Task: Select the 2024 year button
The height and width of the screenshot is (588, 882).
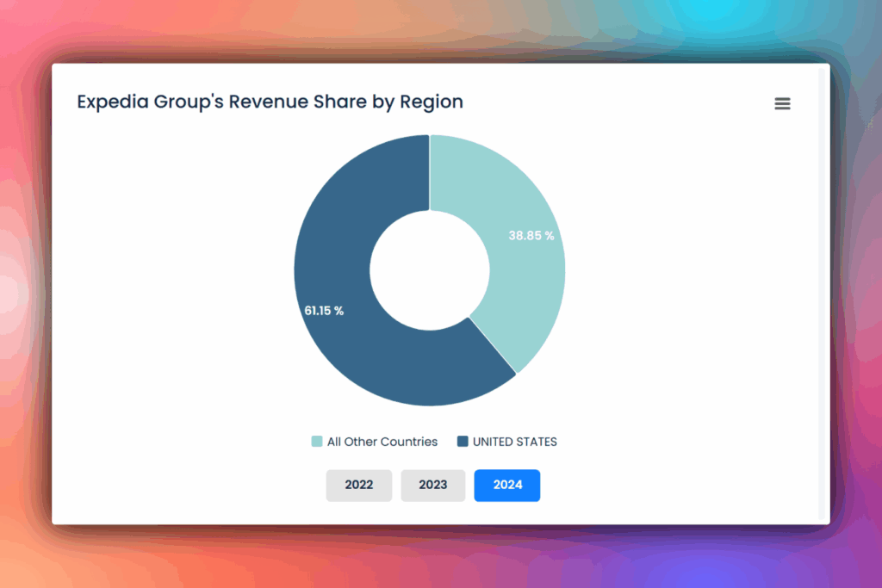Action: click(506, 485)
